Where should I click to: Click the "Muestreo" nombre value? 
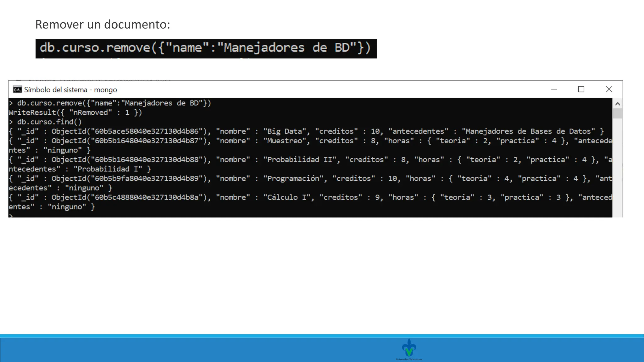pos(285,141)
